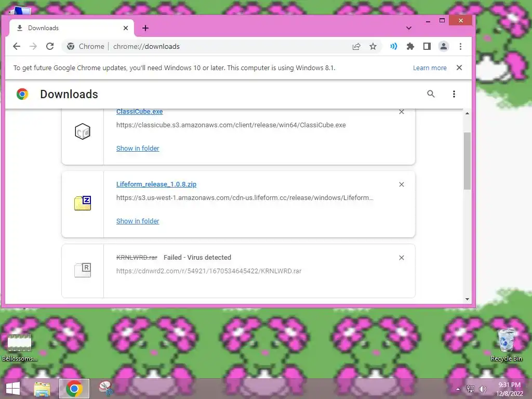Click the forward navigation arrow

[33, 46]
